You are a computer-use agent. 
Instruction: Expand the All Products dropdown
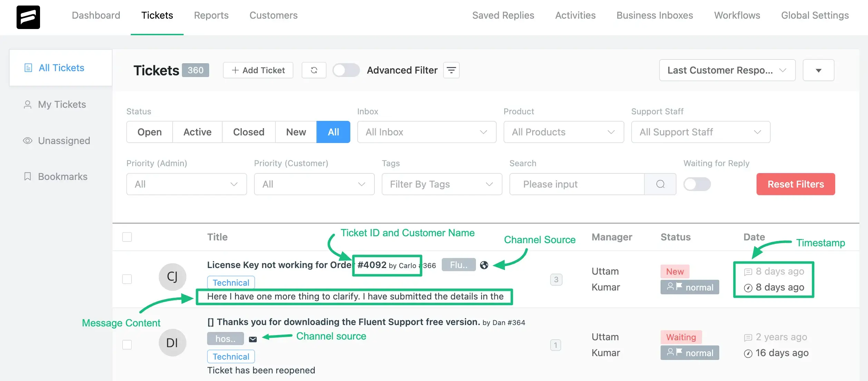(564, 132)
